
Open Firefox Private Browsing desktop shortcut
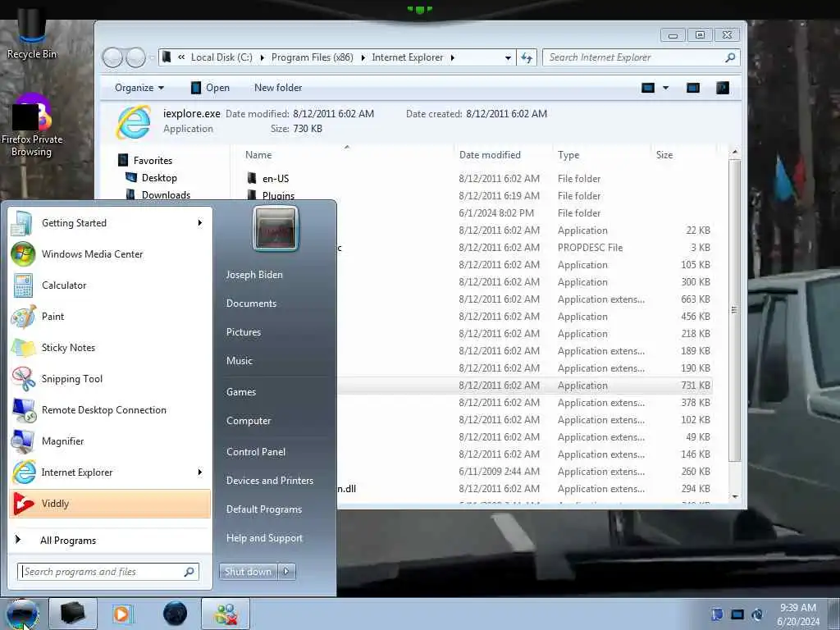click(x=32, y=126)
